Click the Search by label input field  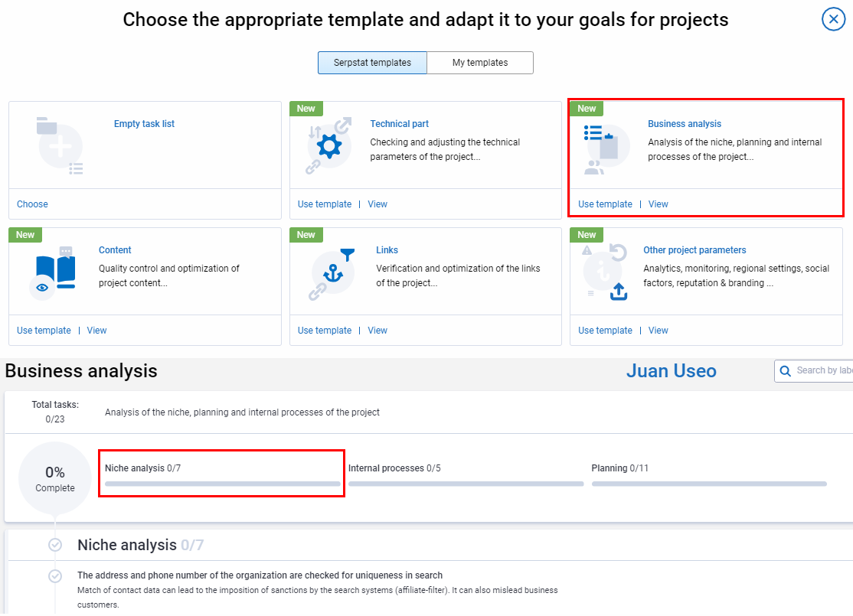[x=824, y=370]
